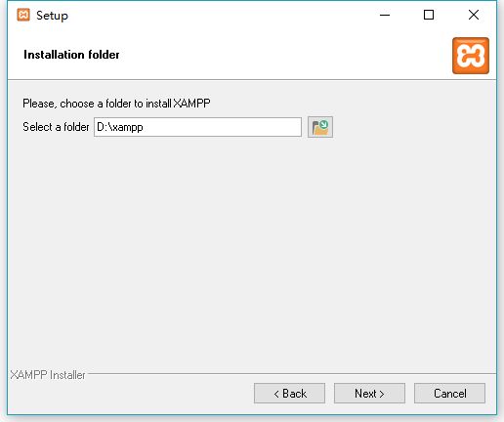Click the D:\xampp folder path field
504x422 pixels.
pyautogui.click(x=197, y=127)
